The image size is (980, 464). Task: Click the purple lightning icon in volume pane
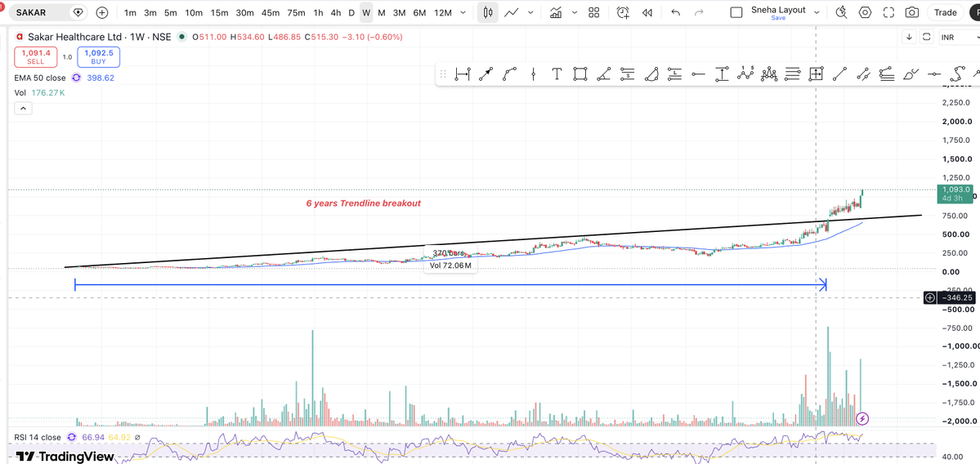tap(862, 417)
